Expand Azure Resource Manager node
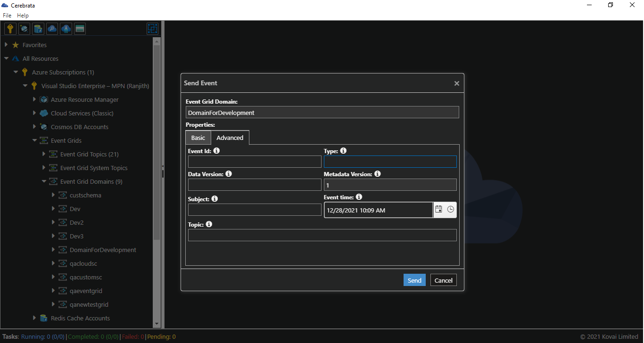Screen dimensions: 644x343 [x=34, y=99]
